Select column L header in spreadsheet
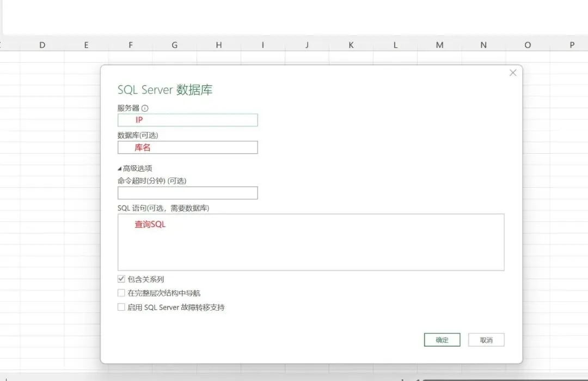Viewport: 588px width, 381px height. tap(395, 45)
